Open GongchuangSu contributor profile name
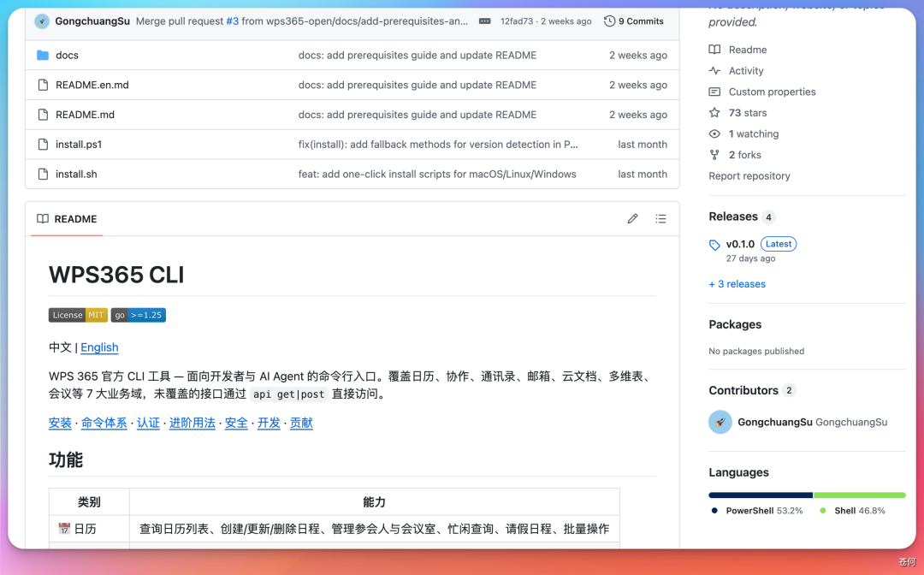This screenshot has width=924, height=575. (x=775, y=423)
